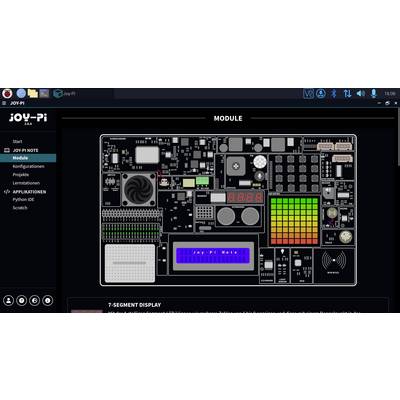Launch Scratch from the sidebar
This screenshot has width=400, height=400.
[20, 208]
